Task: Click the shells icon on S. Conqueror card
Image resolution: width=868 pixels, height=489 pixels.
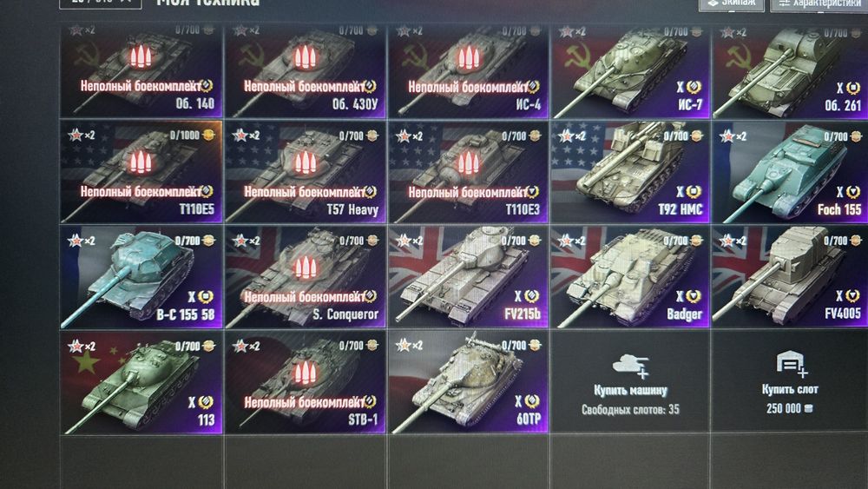Action: [x=304, y=268]
